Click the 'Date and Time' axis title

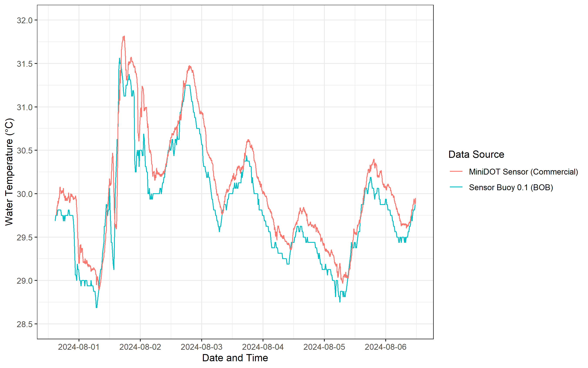point(235,358)
